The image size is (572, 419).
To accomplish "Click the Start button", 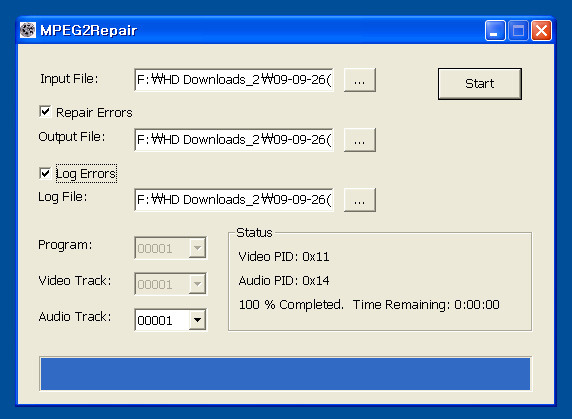I will tap(480, 84).
